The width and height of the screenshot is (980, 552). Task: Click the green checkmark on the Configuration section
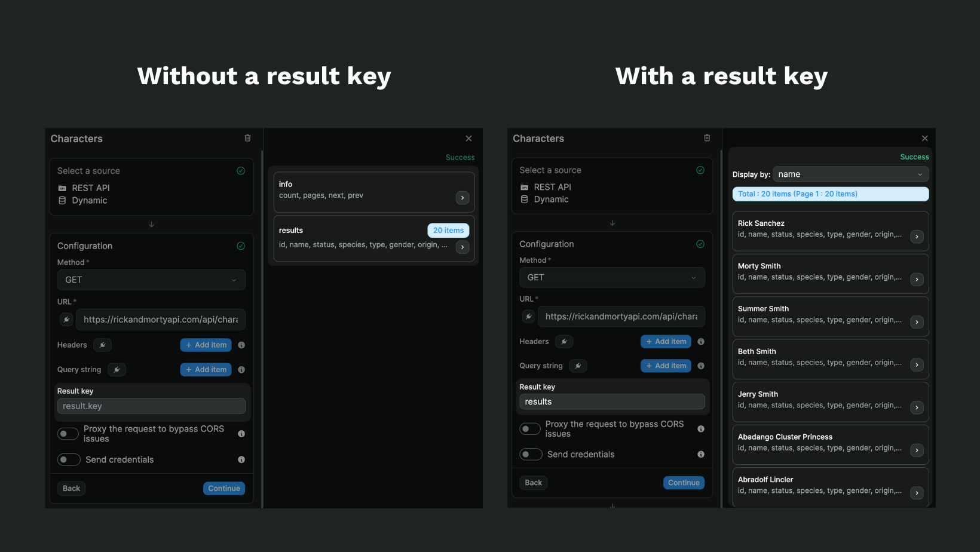[x=241, y=246]
